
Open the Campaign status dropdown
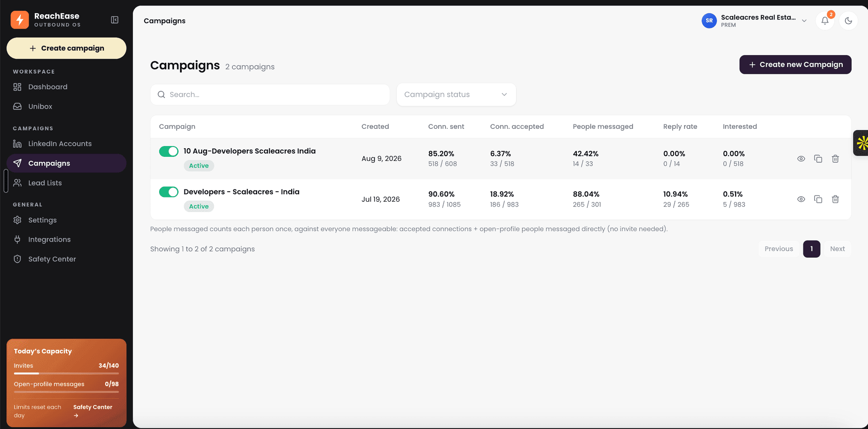(456, 94)
